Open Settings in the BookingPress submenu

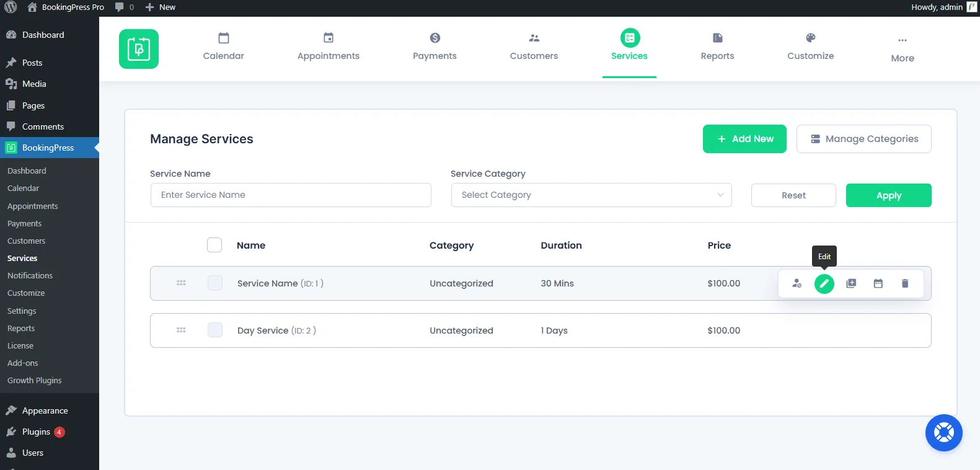[22, 311]
